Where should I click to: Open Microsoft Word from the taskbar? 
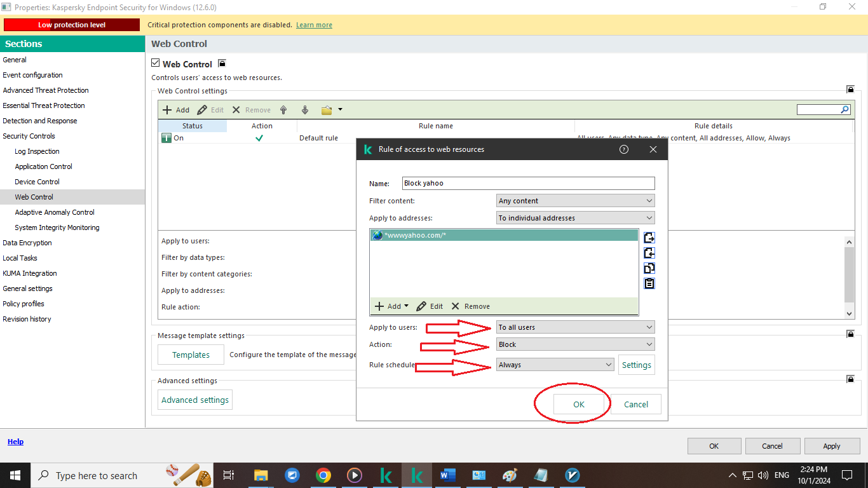tap(448, 475)
